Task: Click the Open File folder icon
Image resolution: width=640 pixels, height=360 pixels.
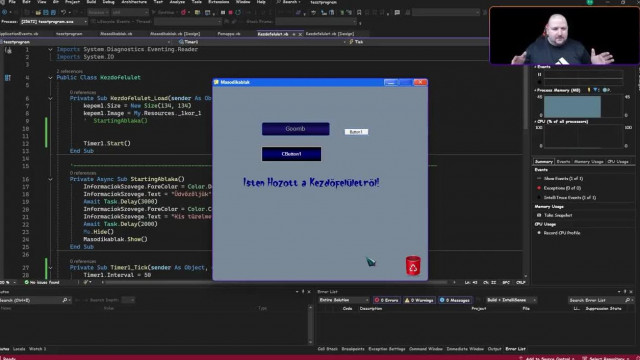Action: pos(38,13)
